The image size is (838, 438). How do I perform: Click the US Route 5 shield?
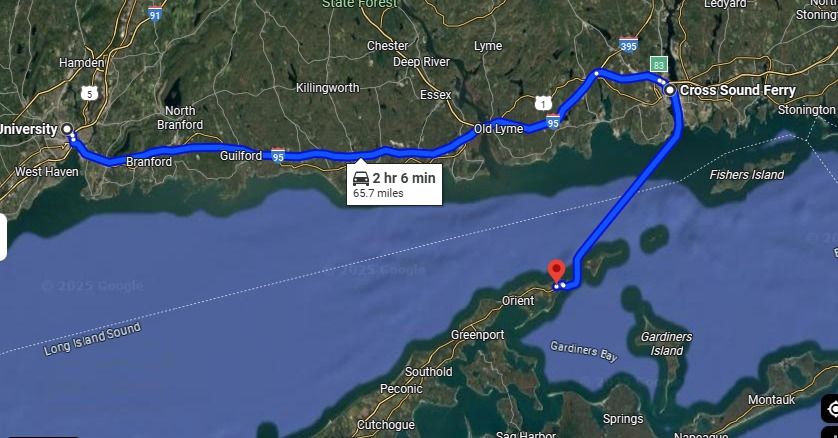tap(89, 94)
